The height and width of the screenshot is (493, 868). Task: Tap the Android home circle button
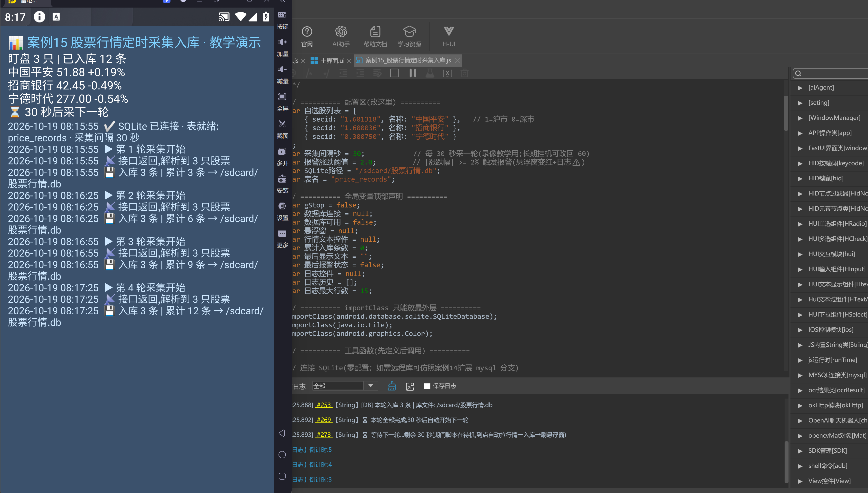tap(282, 455)
